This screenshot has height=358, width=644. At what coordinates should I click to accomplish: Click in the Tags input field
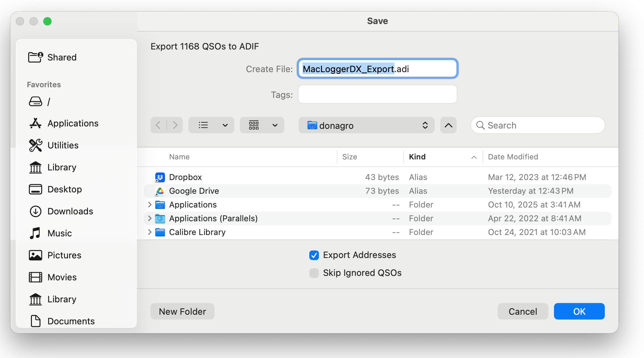[x=377, y=94]
